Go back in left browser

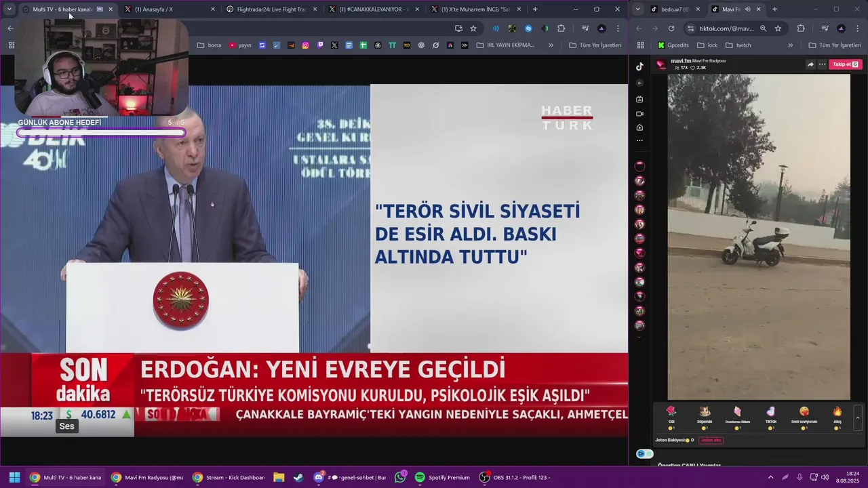click(10, 28)
